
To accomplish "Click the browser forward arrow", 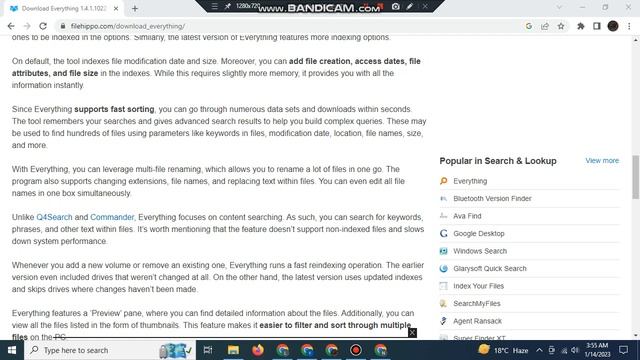I will point(27,26).
